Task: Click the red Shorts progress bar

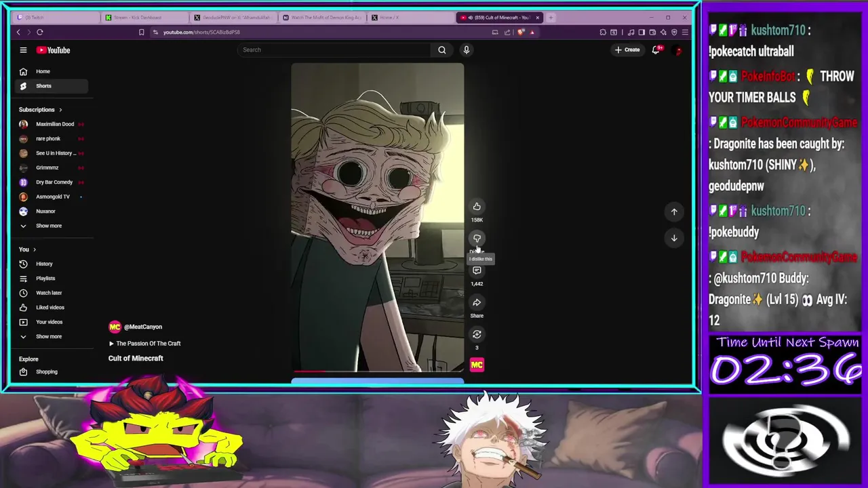Action: pyautogui.click(x=309, y=371)
